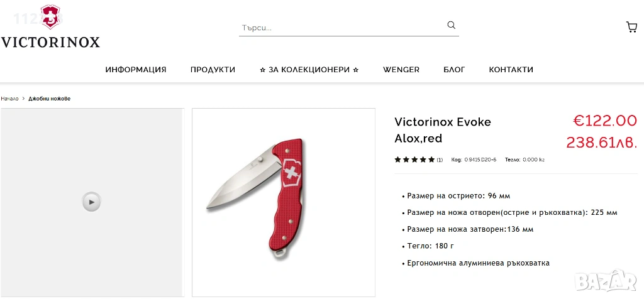Click the breadcrumb chevron separator arrow
The width and height of the screenshot is (644, 299).
24,99
